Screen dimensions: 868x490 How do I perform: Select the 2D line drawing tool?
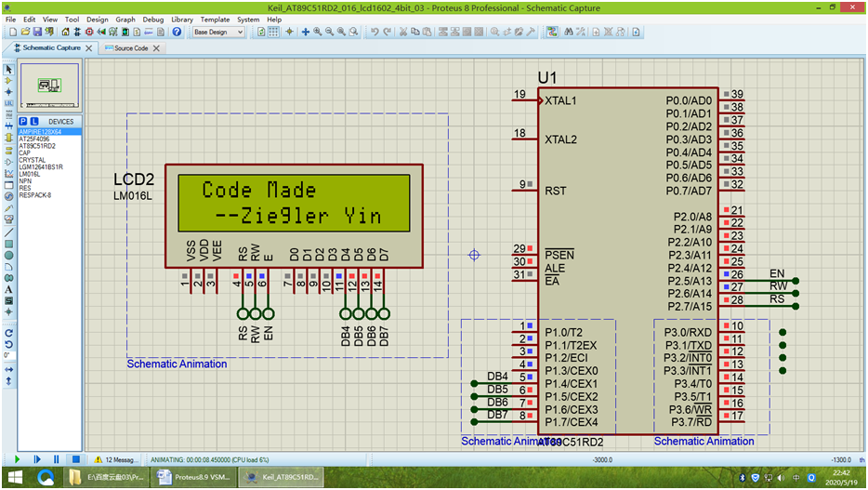click(x=8, y=232)
